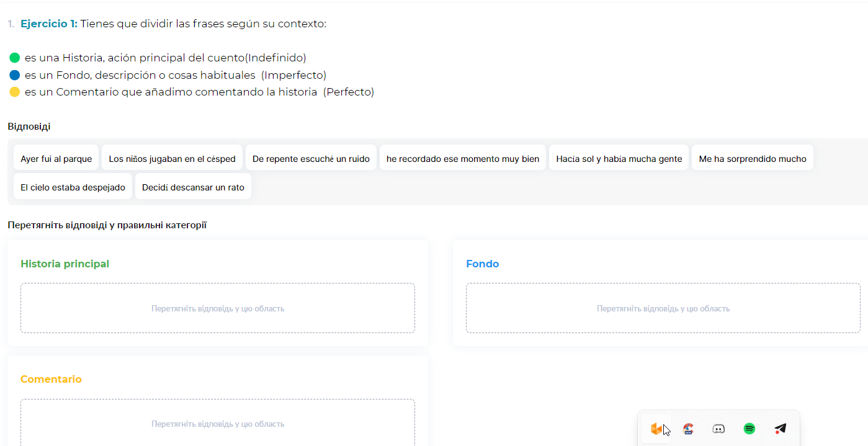Pick the "De repente escuché un ruido" chip

pyautogui.click(x=311, y=159)
